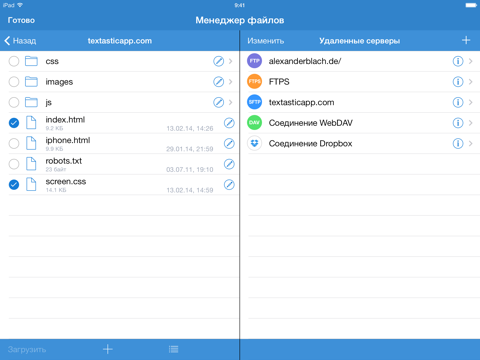Image resolution: width=480 pixels, height=360 pixels.
Task: Select the alexanderblach.de/ server name
Action: 305,61
